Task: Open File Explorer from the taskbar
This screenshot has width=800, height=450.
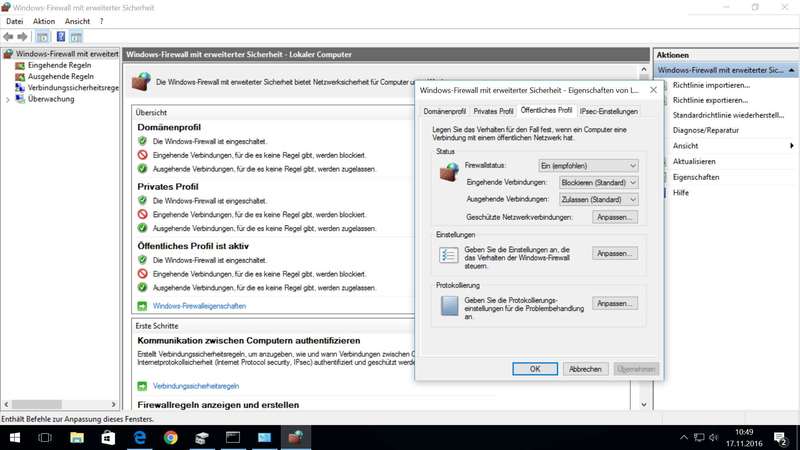Action: pos(77,438)
